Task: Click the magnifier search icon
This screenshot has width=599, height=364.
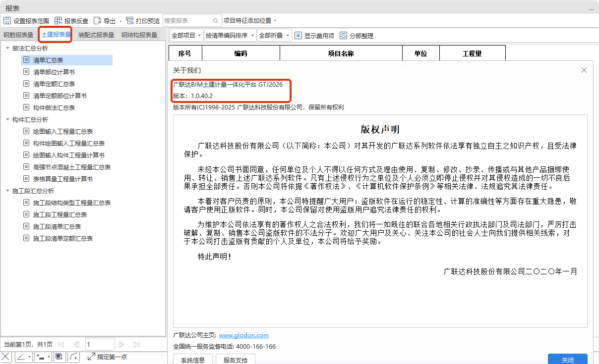Action: point(216,21)
